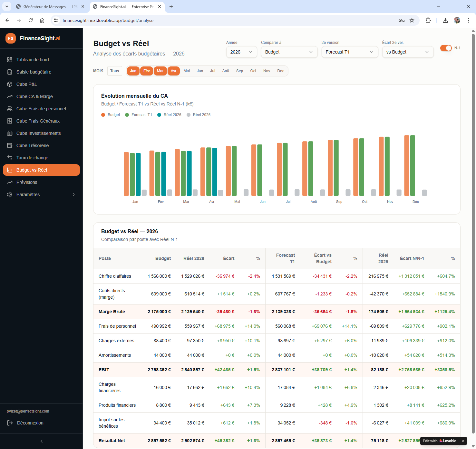
Task: Toggle Forecast T1 legend green swatch
Action: pos(127,115)
